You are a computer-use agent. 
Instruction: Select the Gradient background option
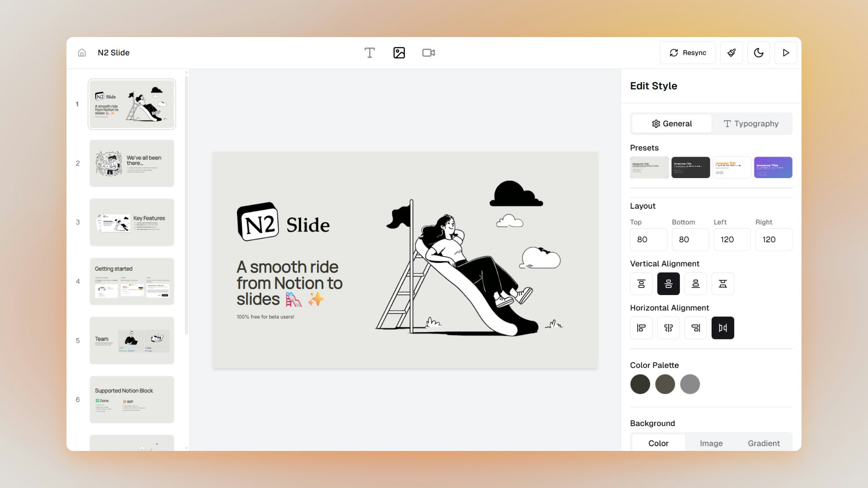tap(764, 443)
